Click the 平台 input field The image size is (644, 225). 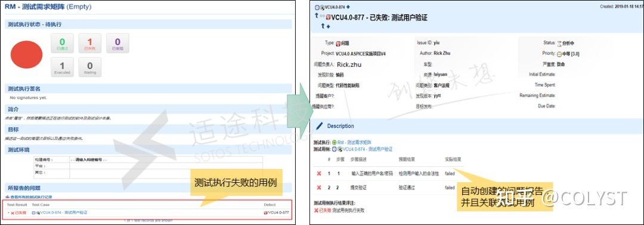166,166
